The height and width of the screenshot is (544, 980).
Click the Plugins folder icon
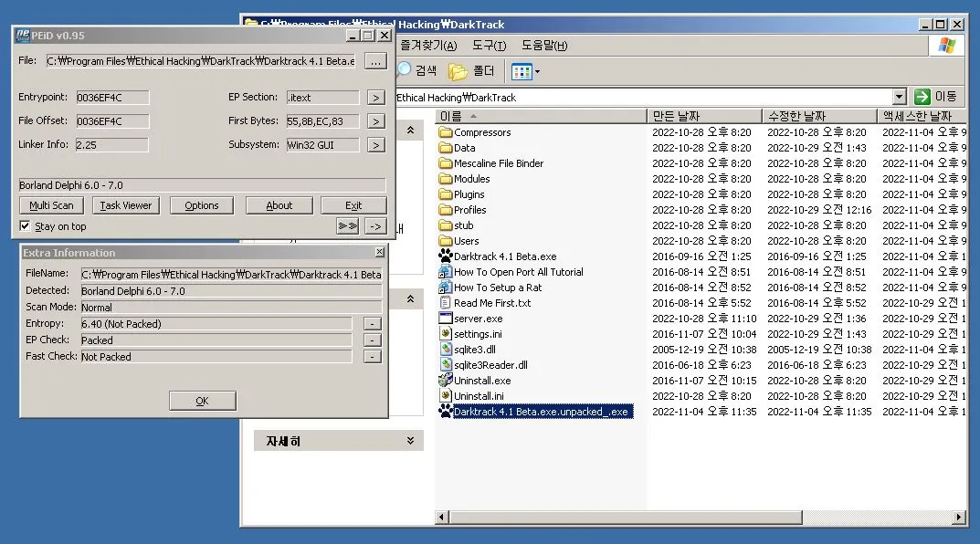point(445,194)
